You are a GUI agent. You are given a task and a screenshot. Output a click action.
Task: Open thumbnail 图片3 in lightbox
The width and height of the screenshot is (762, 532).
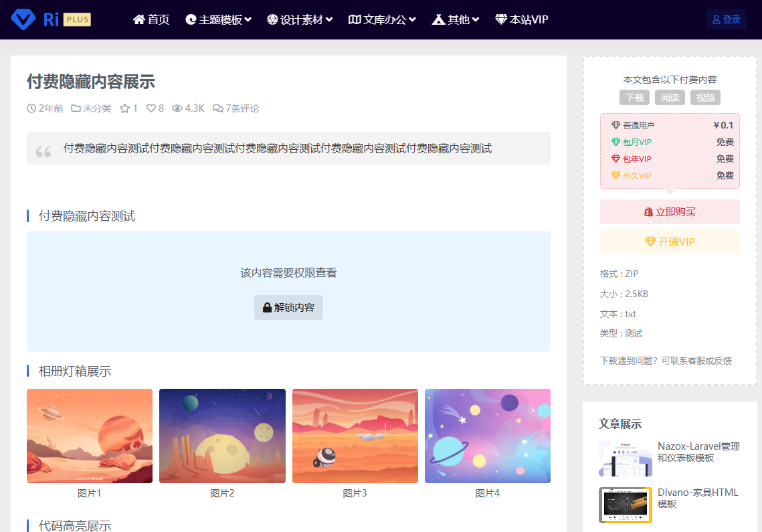pyautogui.click(x=355, y=436)
